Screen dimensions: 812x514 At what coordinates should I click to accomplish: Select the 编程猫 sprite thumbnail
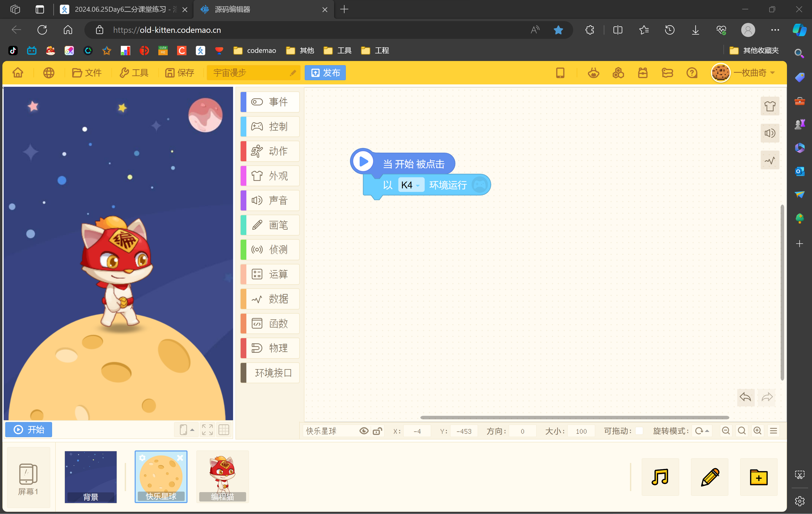coord(223,477)
